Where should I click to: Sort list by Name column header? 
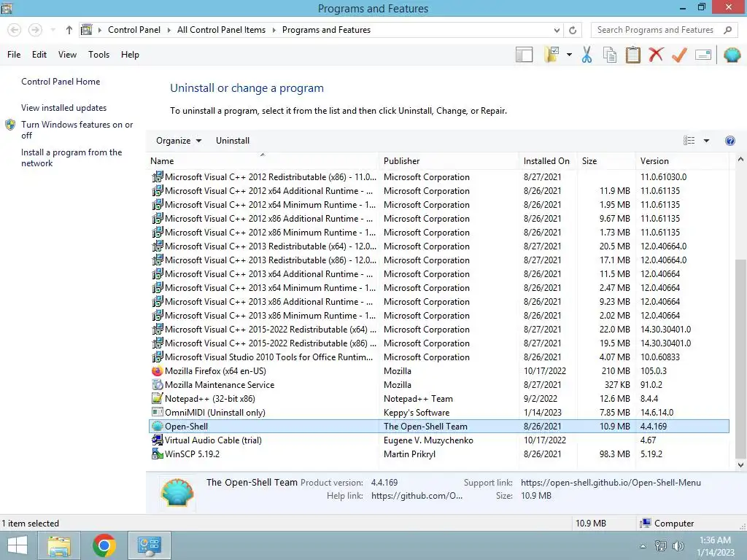point(262,161)
